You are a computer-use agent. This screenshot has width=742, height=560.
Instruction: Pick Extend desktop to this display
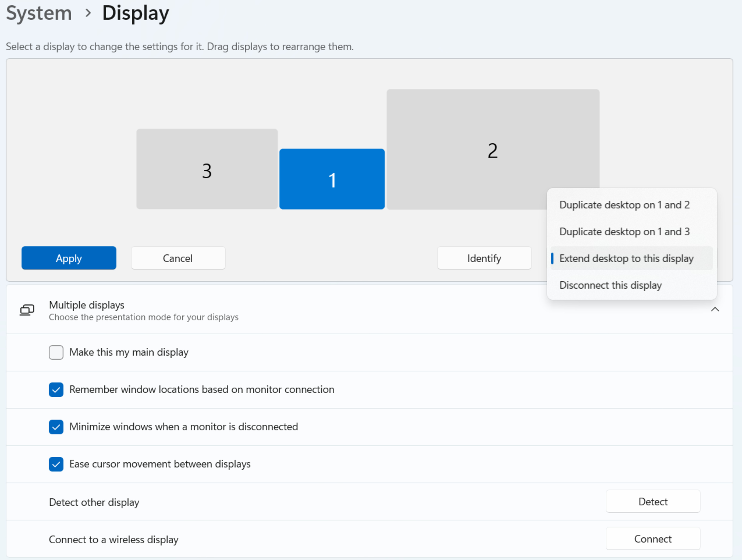point(626,258)
